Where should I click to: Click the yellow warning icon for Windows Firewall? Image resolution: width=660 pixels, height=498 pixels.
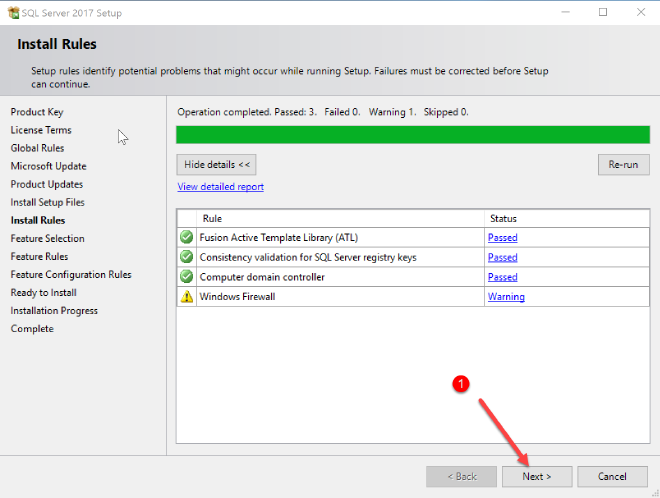coord(186,297)
